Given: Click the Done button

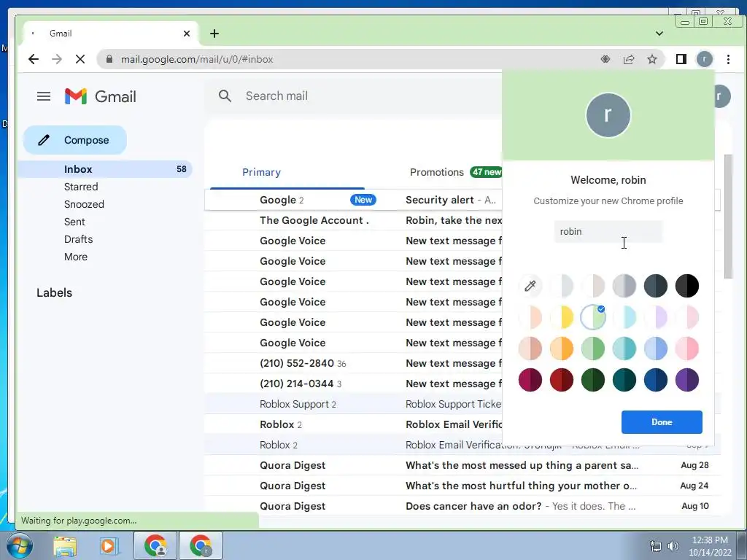Looking at the screenshot, I should click(x=661, y=422).
